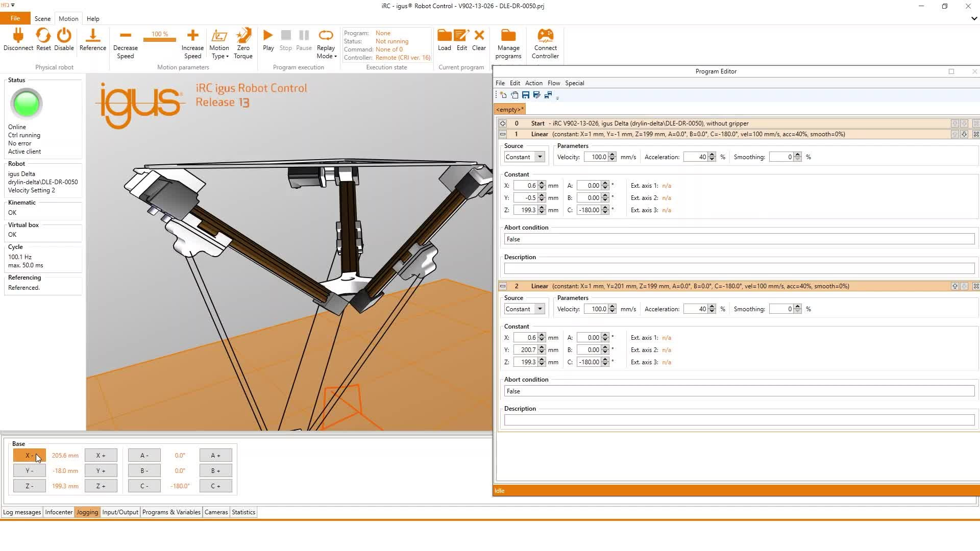Click Y value field of Linear command 2
The height and width of the screenshot is (551, 980).
(526, 350)
